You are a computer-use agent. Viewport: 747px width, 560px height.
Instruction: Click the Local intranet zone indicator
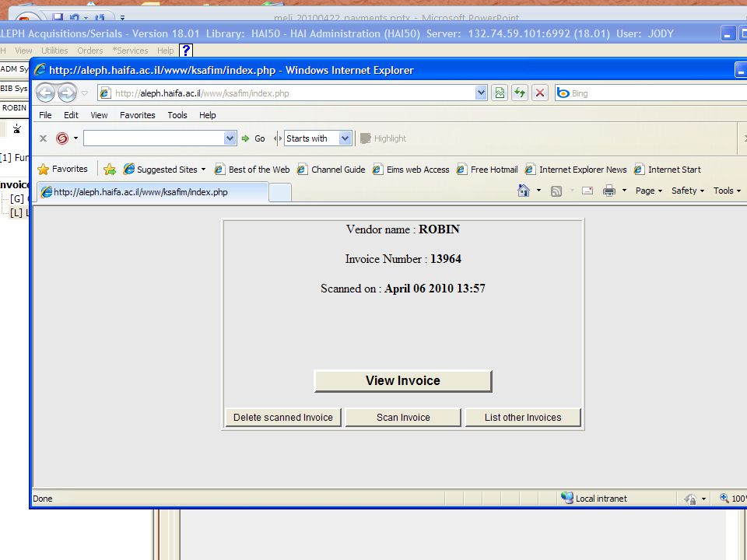(x=594, y=498)
